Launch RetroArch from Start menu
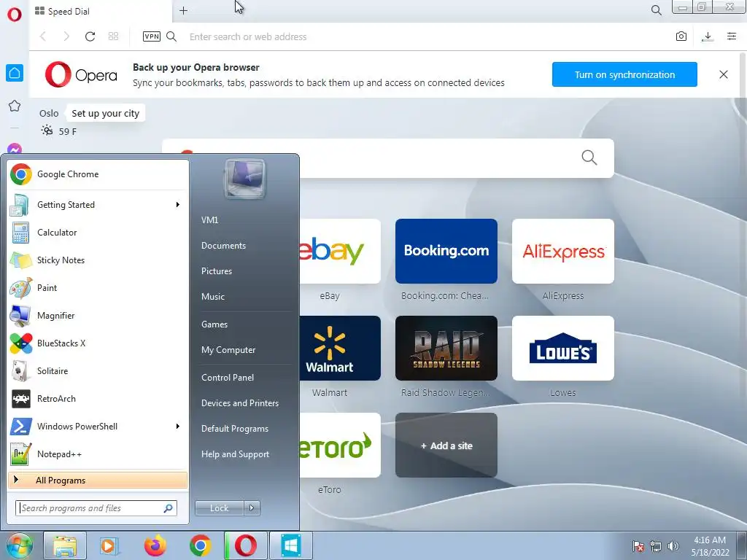This screenshot has width=747, height=560. click(98, 399)
